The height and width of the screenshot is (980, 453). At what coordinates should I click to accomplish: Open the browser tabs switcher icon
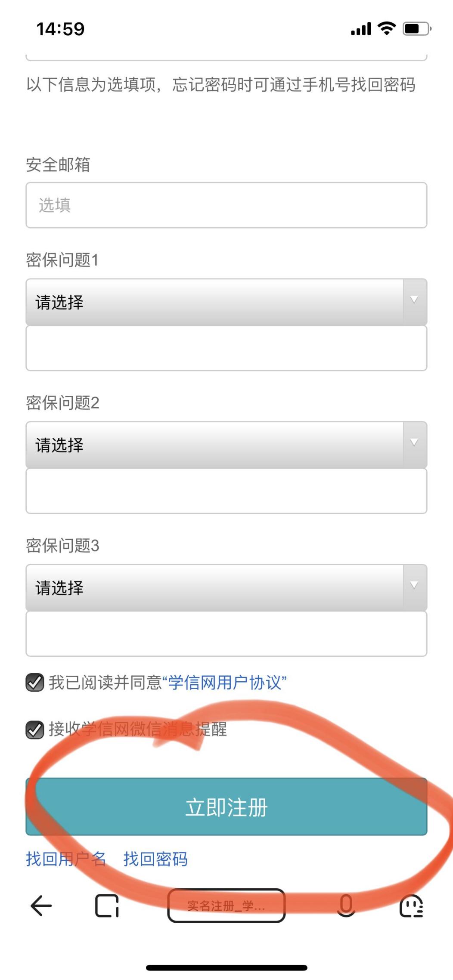106,906
